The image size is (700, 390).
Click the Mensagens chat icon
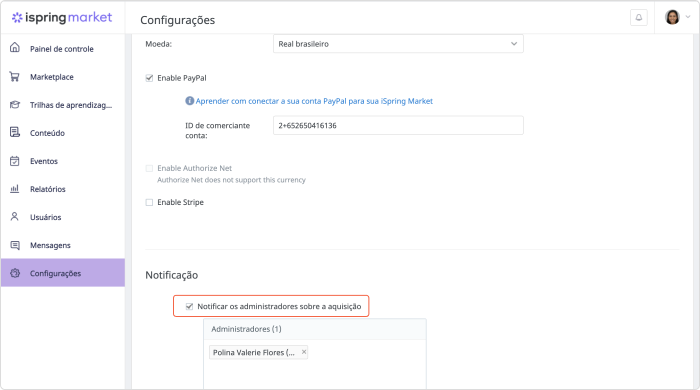(15, 245)
